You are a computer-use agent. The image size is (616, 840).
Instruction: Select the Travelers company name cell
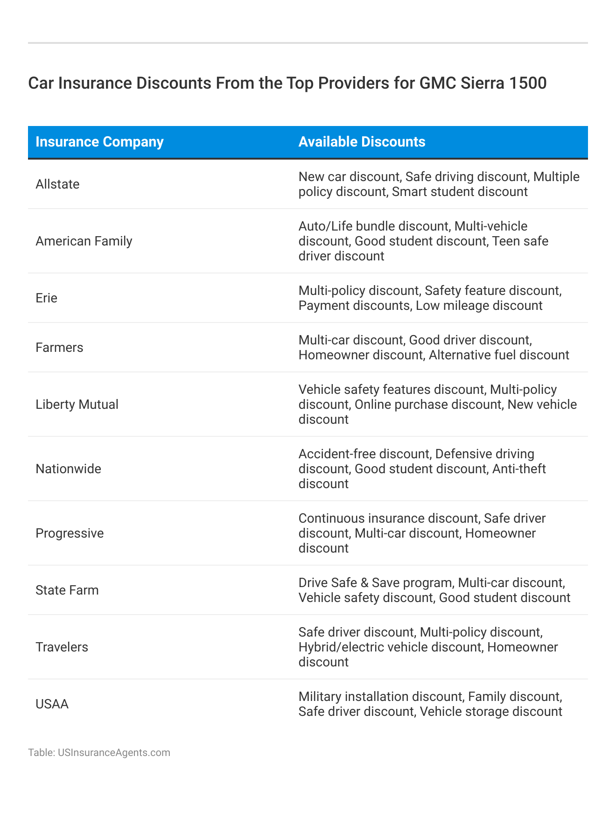point(62,647)
